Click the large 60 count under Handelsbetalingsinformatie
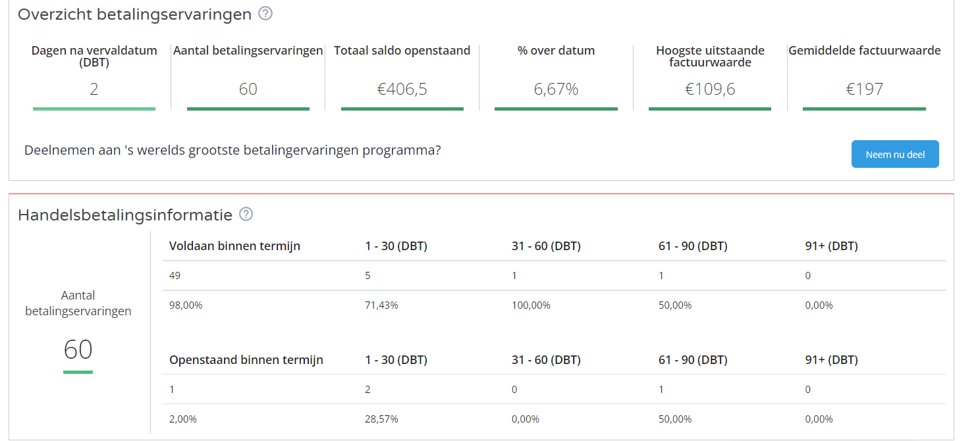 78,350
